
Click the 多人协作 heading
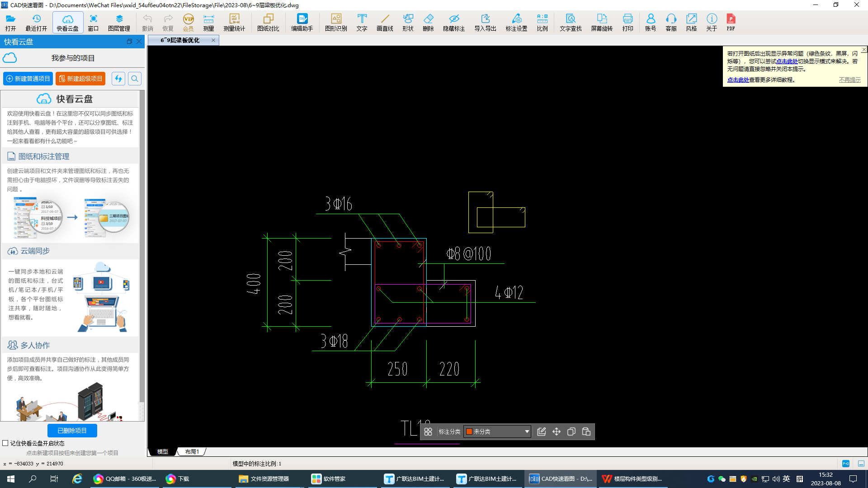tap(35, 345)
